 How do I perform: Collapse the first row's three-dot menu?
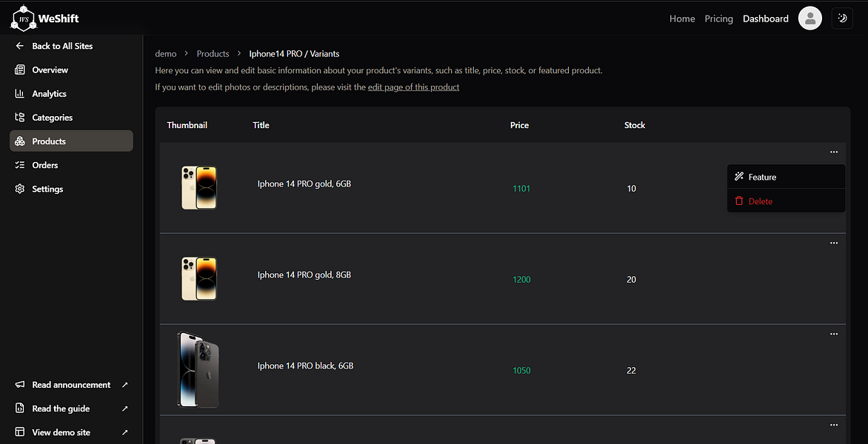click(x=834, y=152)
